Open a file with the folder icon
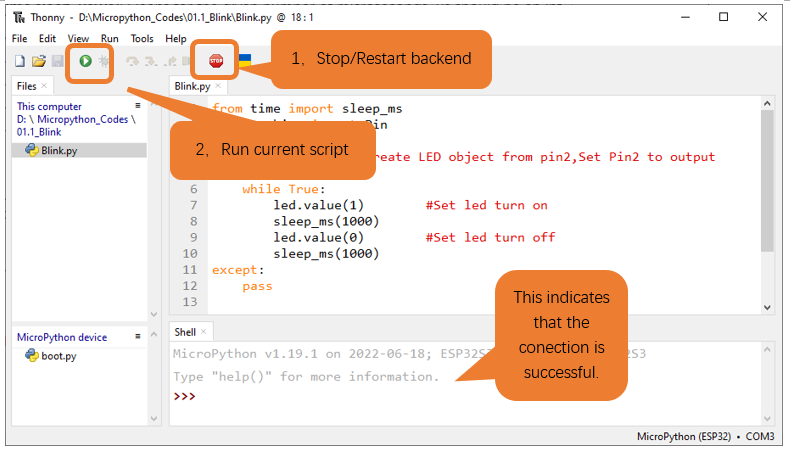Viewport: 790px width, 452px height. tap(39, 61)
